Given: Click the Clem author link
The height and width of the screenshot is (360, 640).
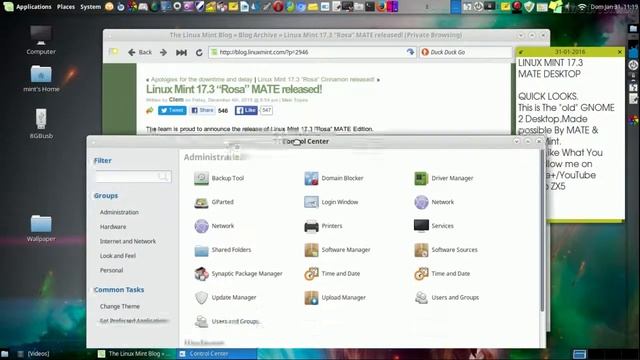Looking at the screenshot, I should pyautogui.click(x=176, y=100).
